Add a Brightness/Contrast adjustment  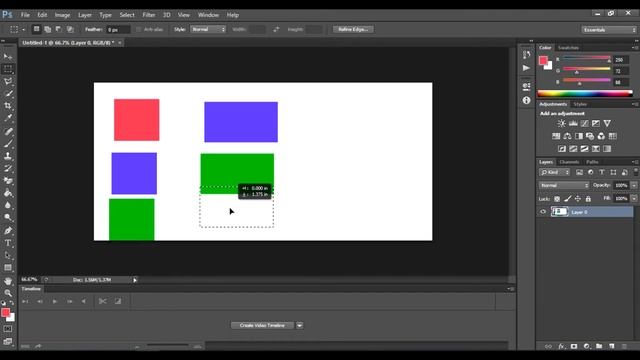point(562,123)
